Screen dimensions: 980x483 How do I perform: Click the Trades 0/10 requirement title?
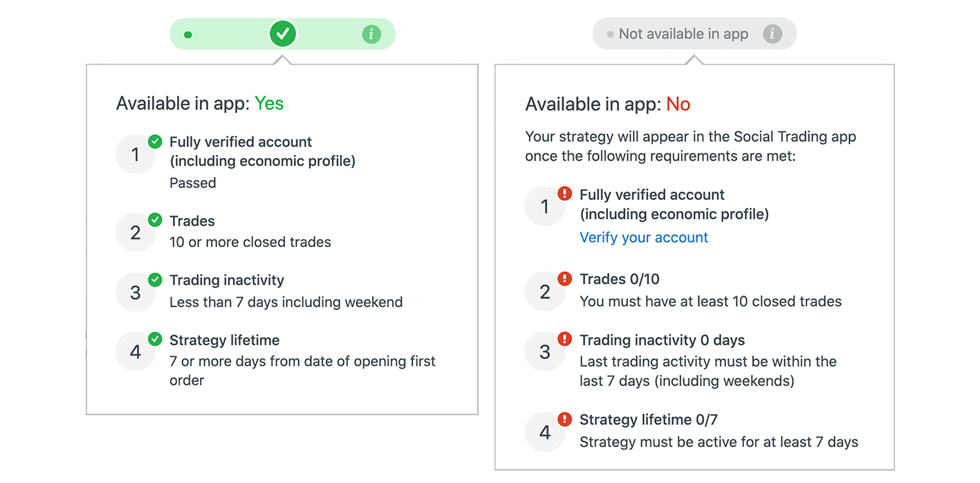tap(620, 279)
